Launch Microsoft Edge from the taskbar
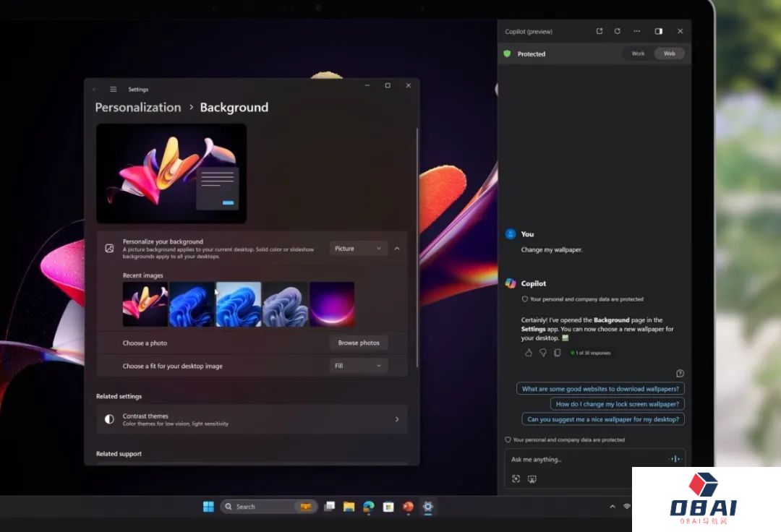The height and width of the screenshot is (532, 781). point(369,507)
